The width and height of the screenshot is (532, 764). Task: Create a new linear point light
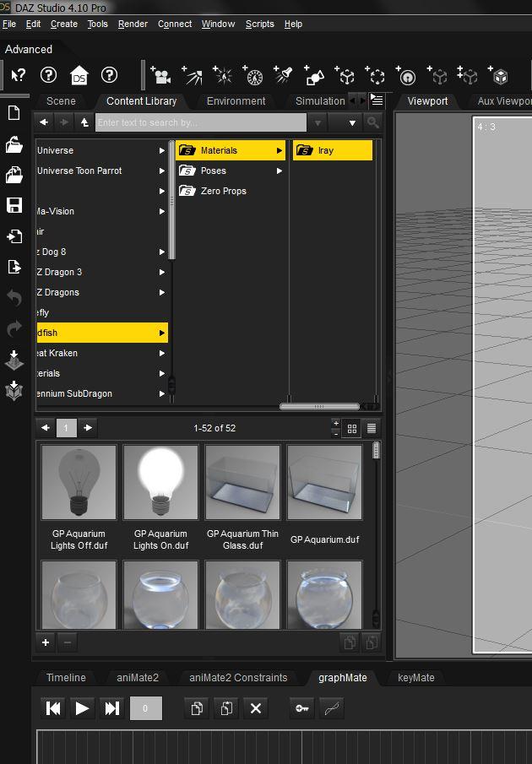point(253,75)
